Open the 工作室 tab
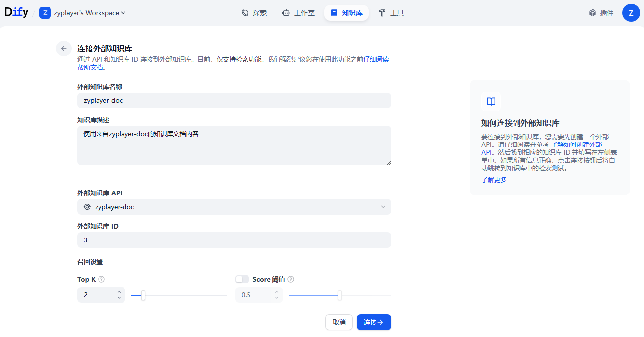The width and height of the screenshot is (644, 337). (298, 13)
